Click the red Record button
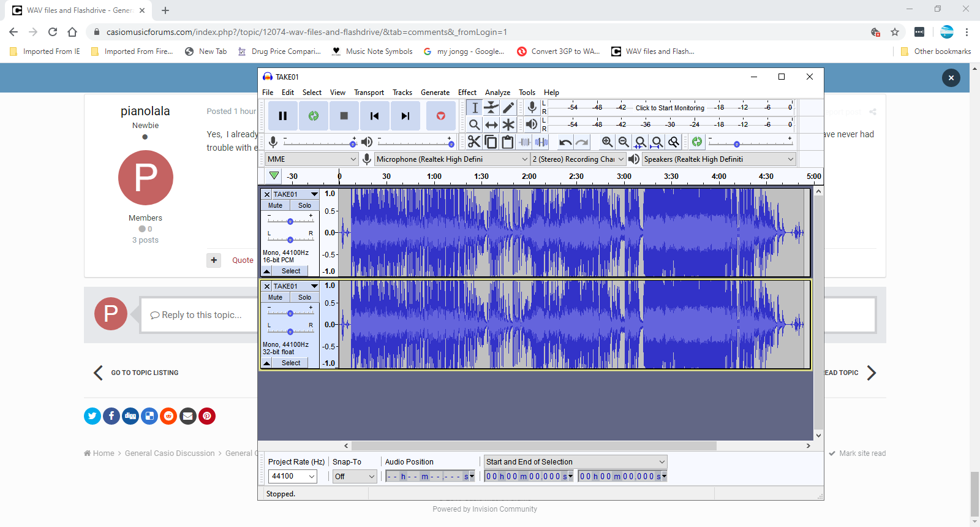This screenshot has width=980, height=527. (441, 116)
